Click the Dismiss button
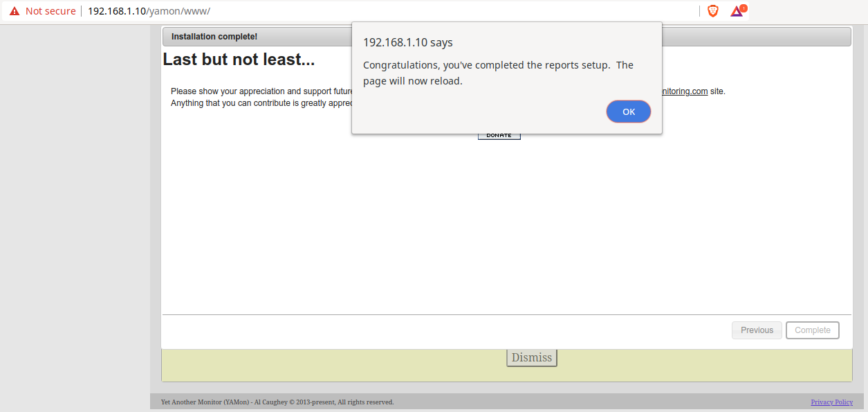 [x=531, y=357]
